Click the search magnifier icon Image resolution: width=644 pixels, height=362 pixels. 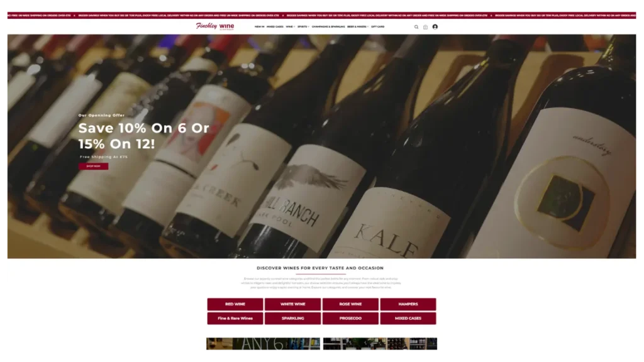pos(416,27)
